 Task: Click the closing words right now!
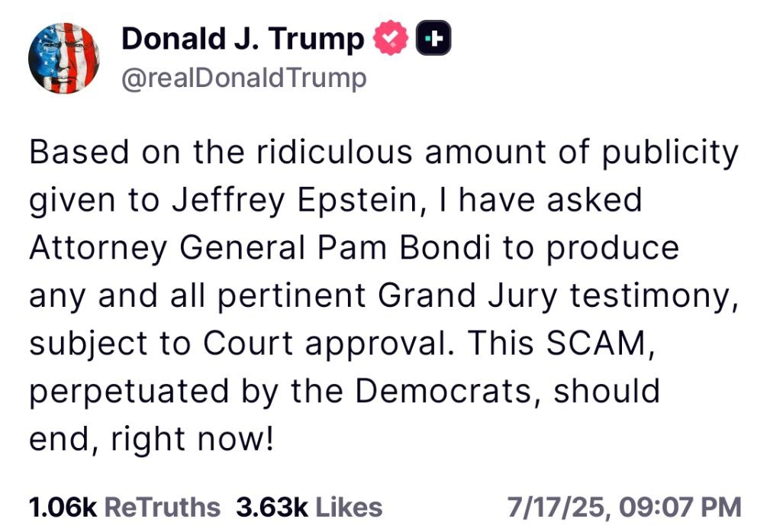tap(192, 439)
